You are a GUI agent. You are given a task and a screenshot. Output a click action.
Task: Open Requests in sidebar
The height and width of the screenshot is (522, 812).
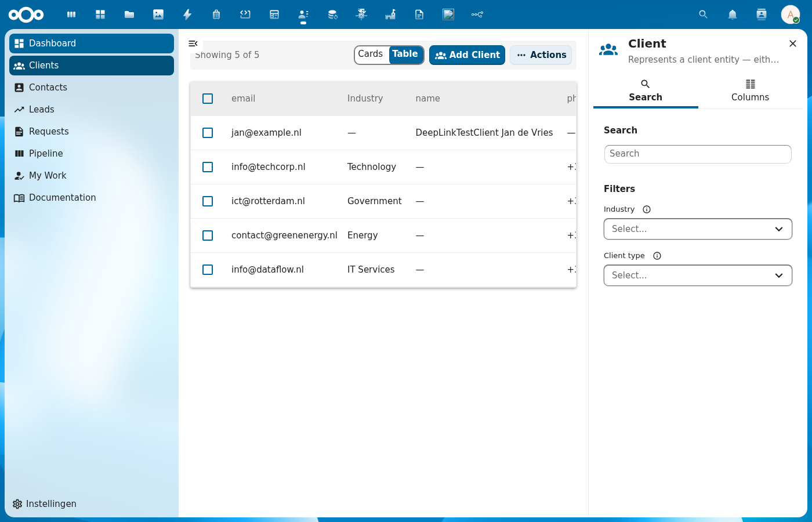pyautogui.click(x=92, y=132)
